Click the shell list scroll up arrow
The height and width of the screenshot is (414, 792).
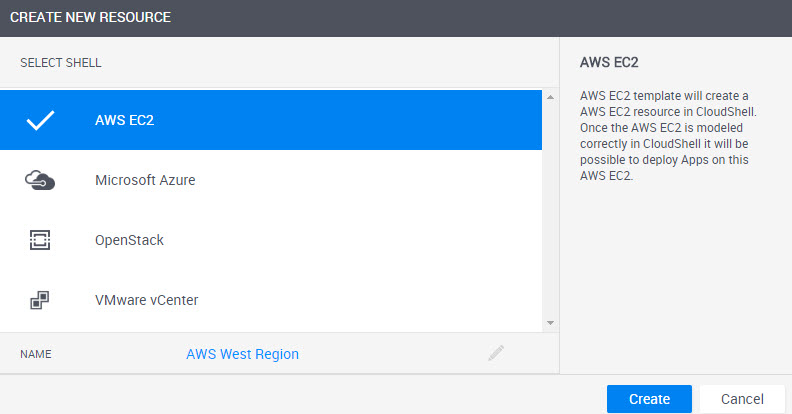click(551, 97)
